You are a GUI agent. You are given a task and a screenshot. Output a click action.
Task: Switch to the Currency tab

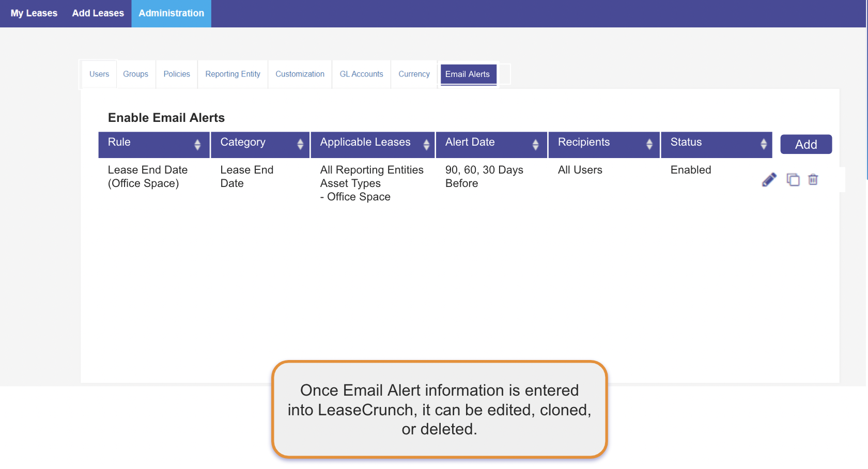pyautogui.click(x=414, y=74)
